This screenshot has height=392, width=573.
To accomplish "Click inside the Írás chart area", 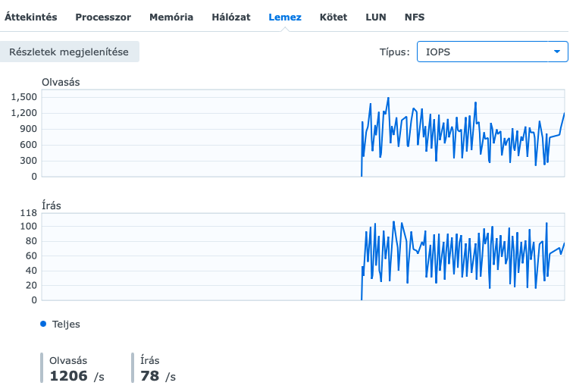I will tap(303, 257).
